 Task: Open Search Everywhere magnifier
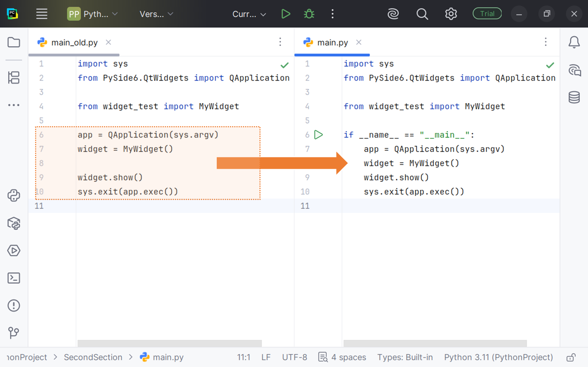[422, 14]
